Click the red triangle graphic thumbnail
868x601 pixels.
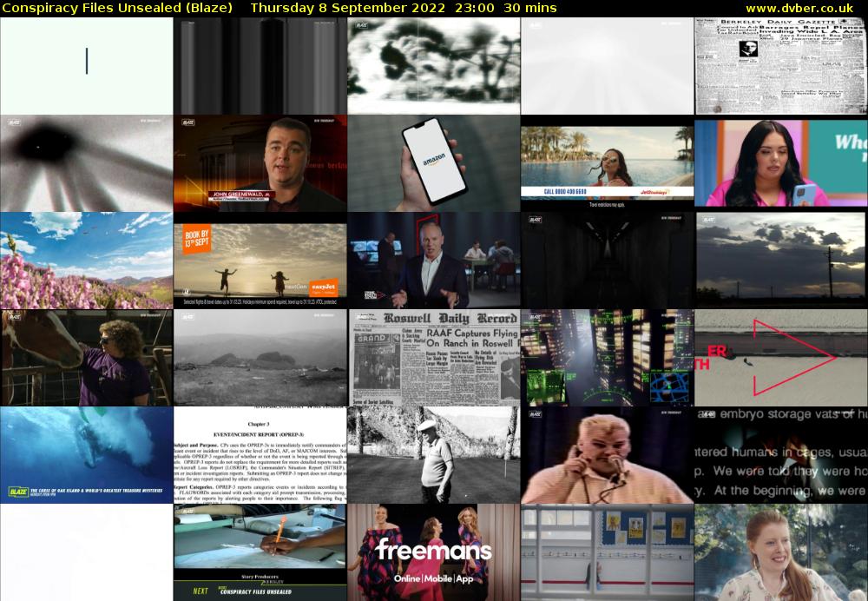click(x=780, y=358)
